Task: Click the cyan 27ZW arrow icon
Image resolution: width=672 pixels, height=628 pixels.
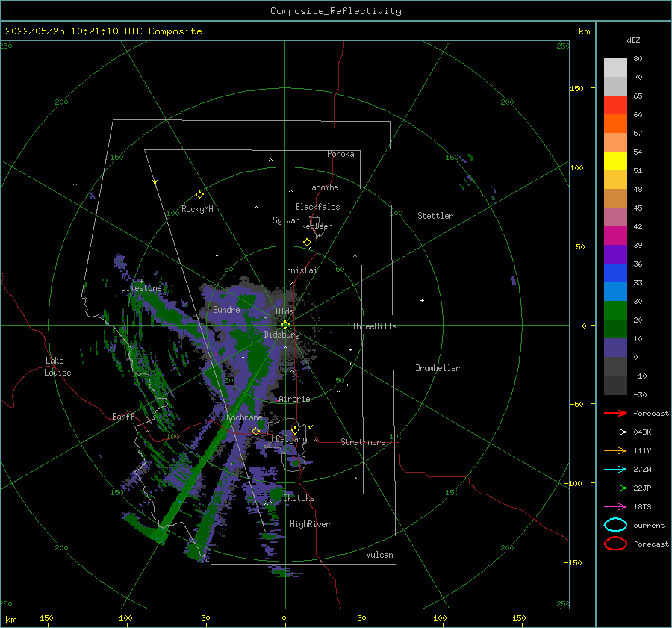Action: click(x=615, y=470)
